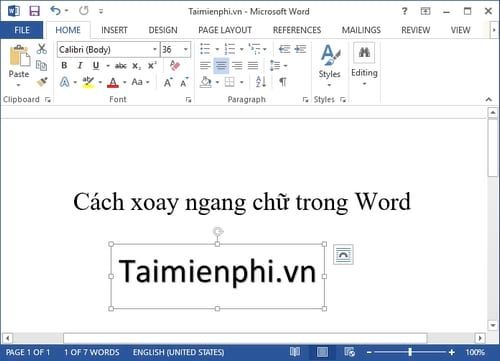Switch to MAILINGS tab

pos(361,30)
